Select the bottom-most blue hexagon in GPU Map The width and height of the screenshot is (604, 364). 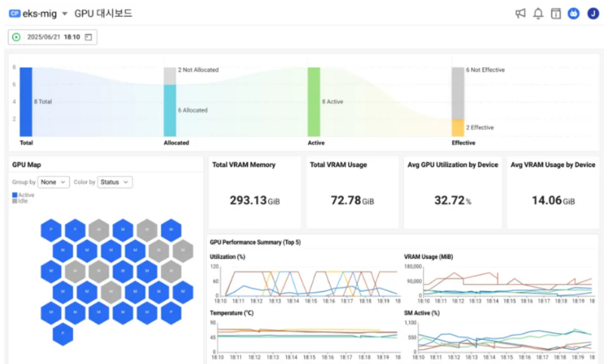(63, 333)
